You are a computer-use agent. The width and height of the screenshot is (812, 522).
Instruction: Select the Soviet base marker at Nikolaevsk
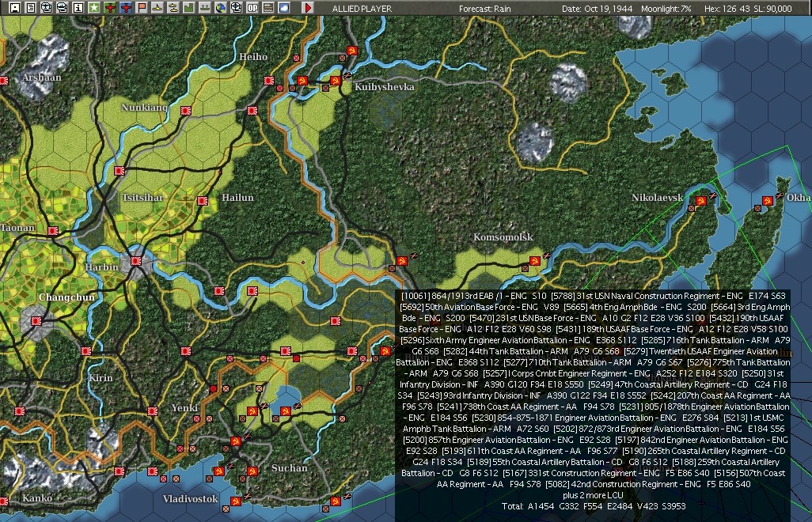(x=701, y=201)
